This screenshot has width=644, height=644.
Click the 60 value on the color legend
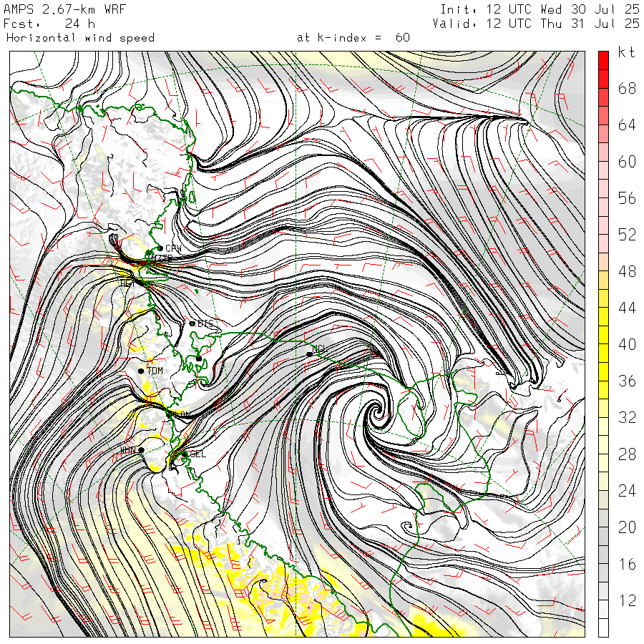(x=627, y=162)
